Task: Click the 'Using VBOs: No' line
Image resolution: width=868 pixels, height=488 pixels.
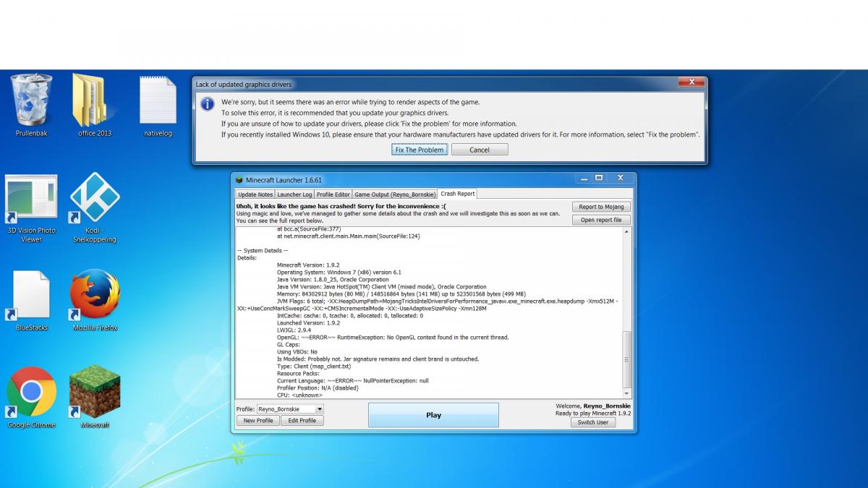Action: point(297,352)
